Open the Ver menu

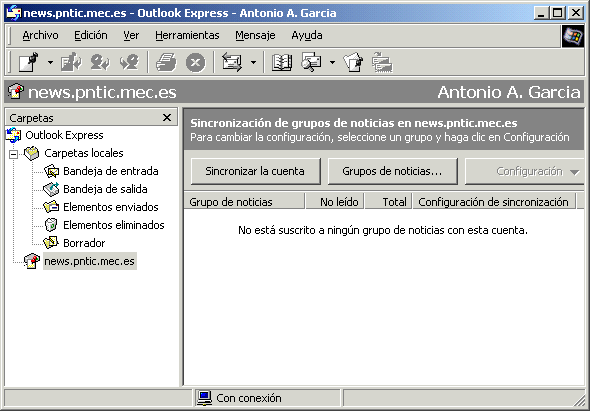coord(131,35)
